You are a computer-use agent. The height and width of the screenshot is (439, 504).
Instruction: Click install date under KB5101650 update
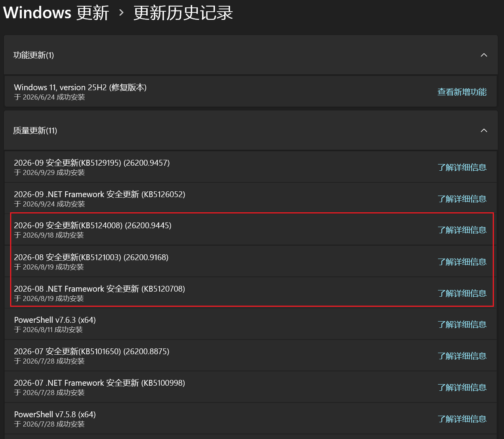[x=49, y=361]
